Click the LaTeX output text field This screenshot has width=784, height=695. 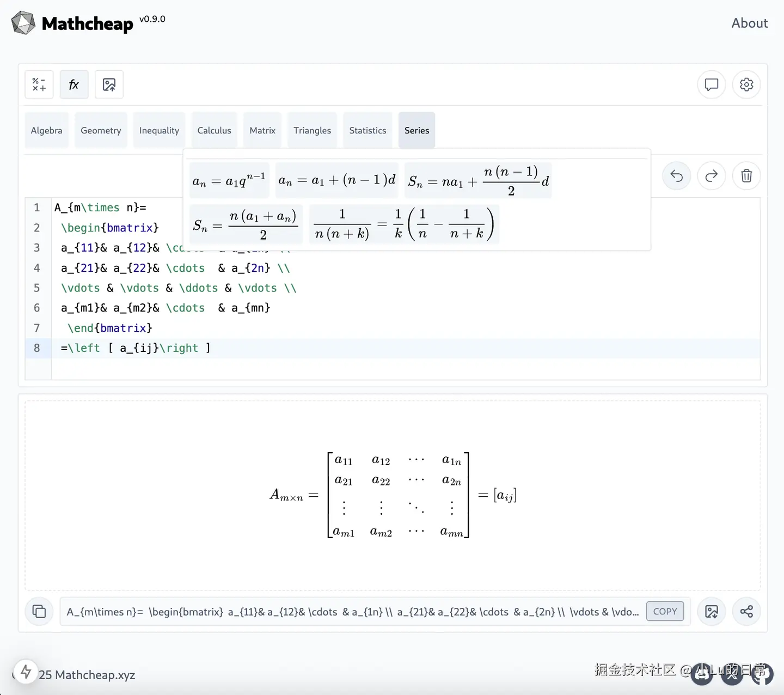tap(352, 612)
